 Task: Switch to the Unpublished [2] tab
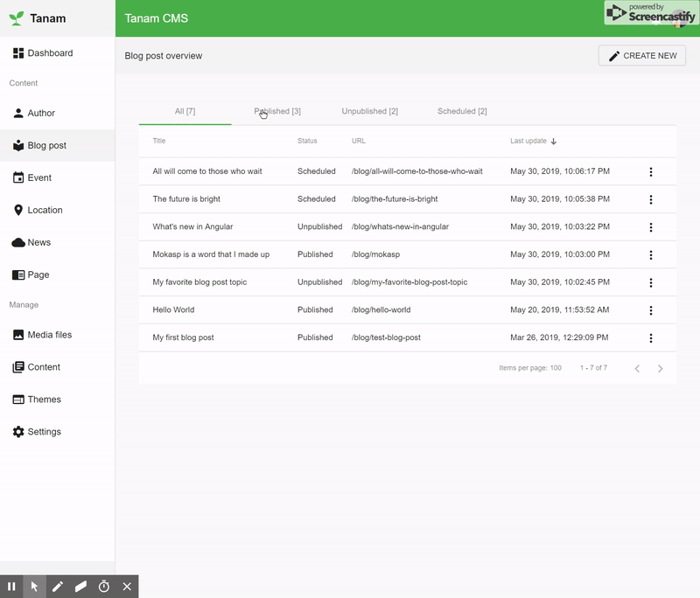(369, 111)
